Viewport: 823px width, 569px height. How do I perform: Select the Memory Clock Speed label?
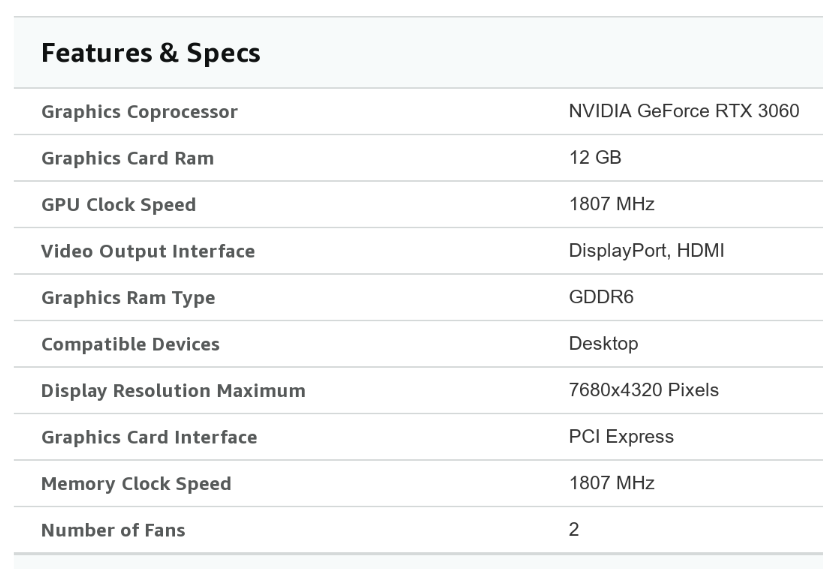136,483
